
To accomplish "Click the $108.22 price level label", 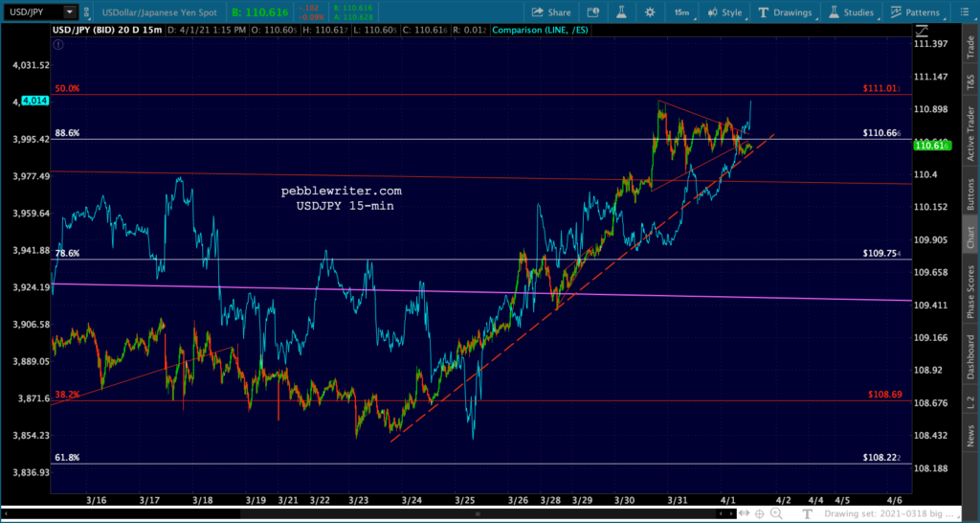I will tap(881, 458).
